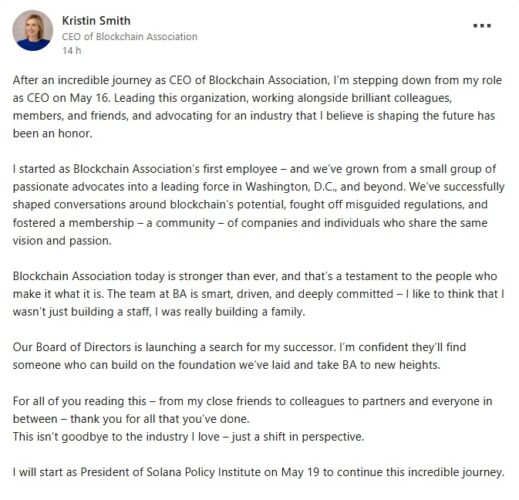Click the phrase "I was really building a family."
The image size is (519, 500).
coord(230,312)
